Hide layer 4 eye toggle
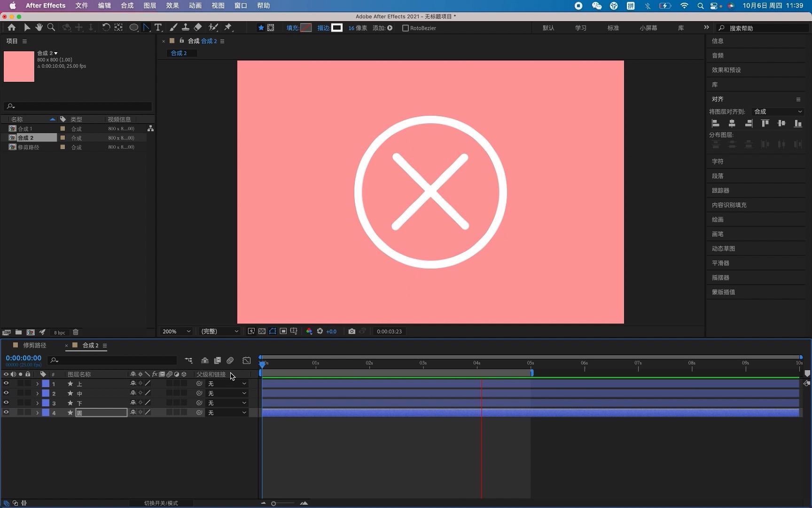 click(6, 413)
